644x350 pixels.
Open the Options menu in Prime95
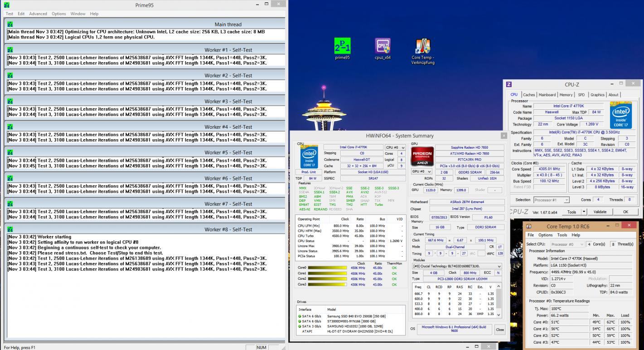(x=58, y=14)
